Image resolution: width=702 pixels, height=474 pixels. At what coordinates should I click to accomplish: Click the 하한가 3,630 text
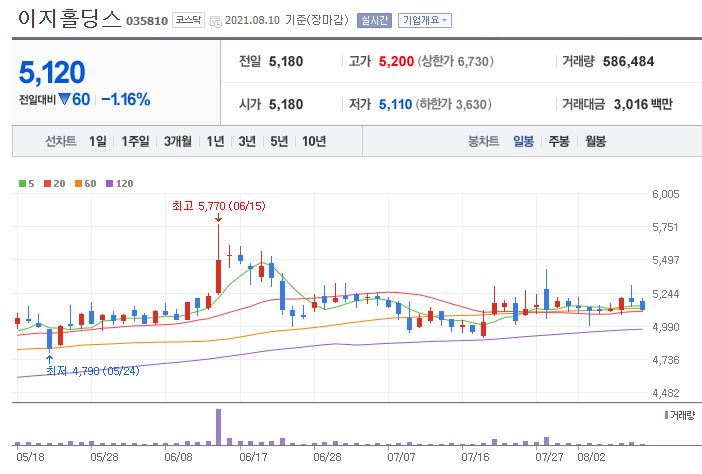pos(454,104)
